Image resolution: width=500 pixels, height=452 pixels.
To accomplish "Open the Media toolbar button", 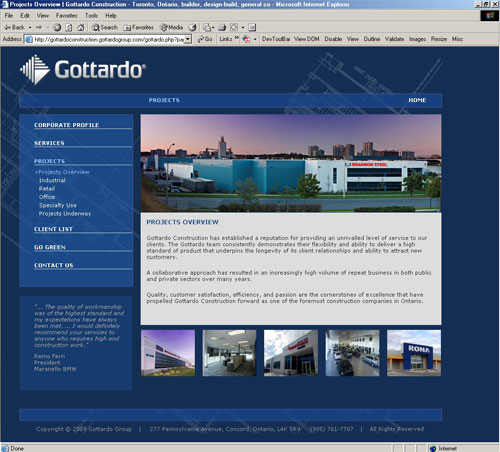I will tap(172, 27).
